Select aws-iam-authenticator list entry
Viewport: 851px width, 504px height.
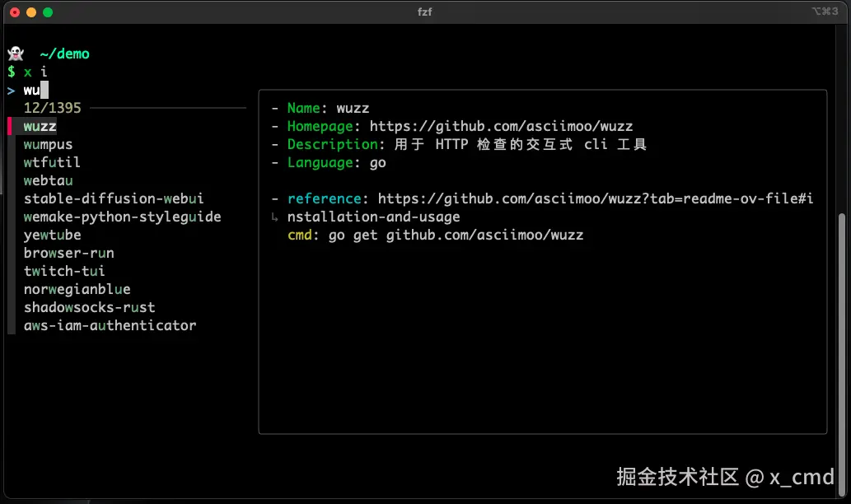pyautogui.click(x=110, y=325)
